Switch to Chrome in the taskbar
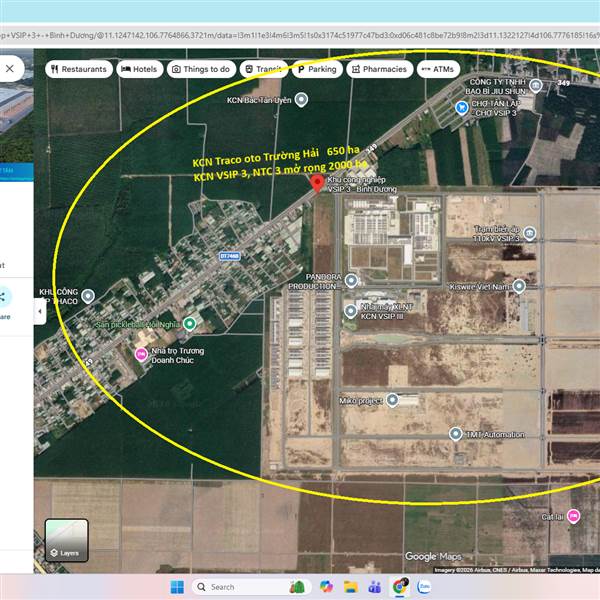 [x=399, y=587]
